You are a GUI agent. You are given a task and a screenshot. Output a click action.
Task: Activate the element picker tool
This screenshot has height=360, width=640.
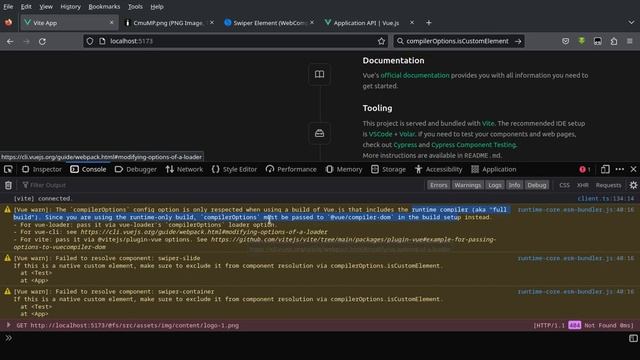click(x=8, y=169)
